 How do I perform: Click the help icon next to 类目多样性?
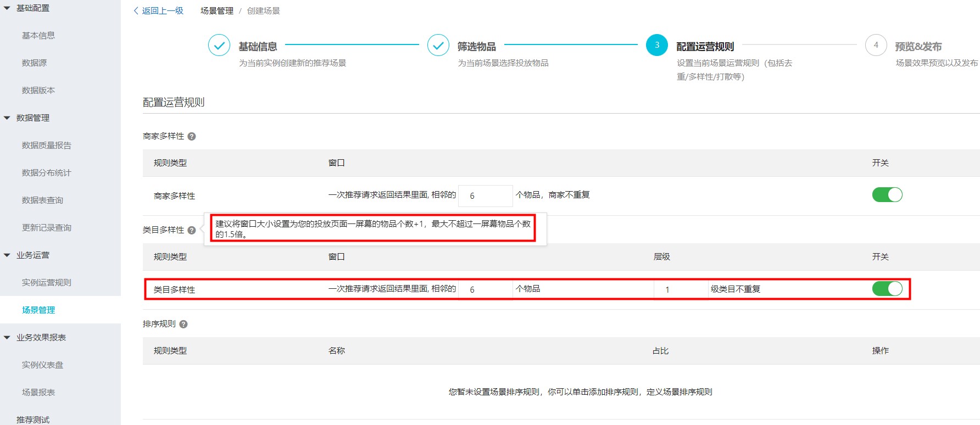point(192,231)
